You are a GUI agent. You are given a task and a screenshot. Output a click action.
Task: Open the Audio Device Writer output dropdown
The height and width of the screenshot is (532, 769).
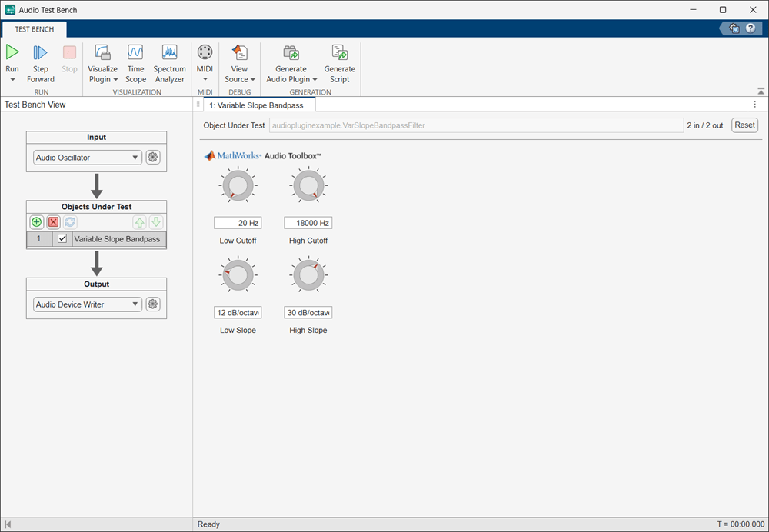click(x=88, y=304)
